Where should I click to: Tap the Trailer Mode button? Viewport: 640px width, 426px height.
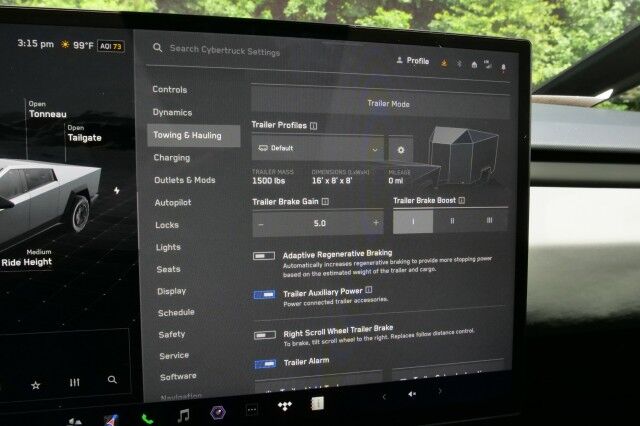380,102
